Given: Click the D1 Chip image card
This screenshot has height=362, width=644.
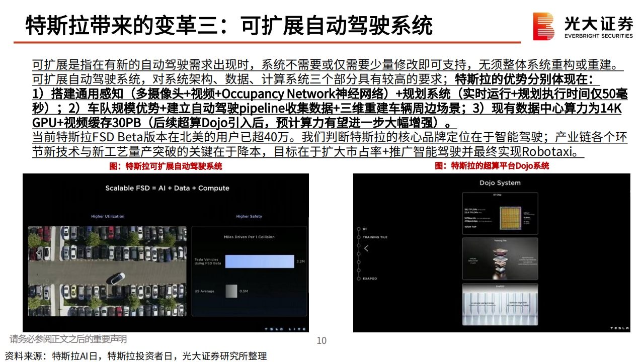Looking at the screenshot, I should [x=500, y=213].
